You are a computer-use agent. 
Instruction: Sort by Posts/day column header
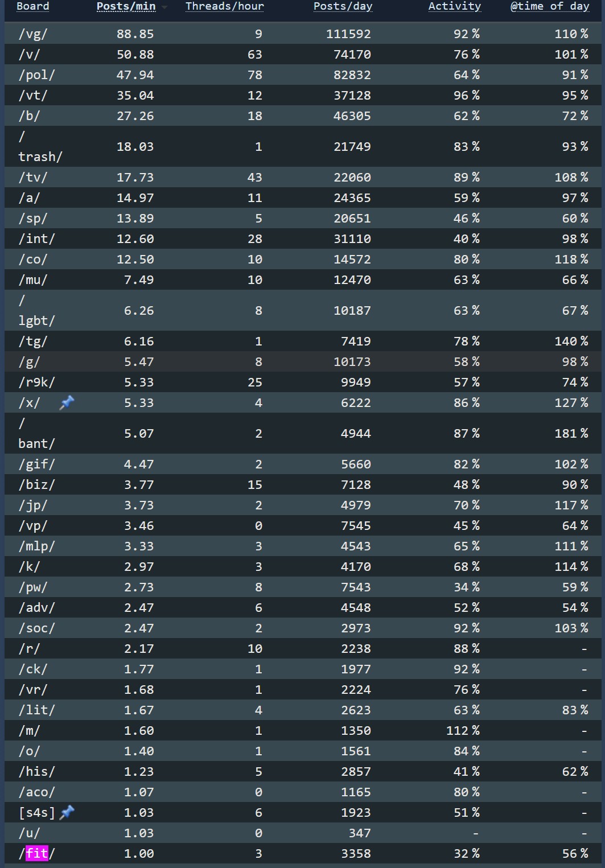point(343,6)
